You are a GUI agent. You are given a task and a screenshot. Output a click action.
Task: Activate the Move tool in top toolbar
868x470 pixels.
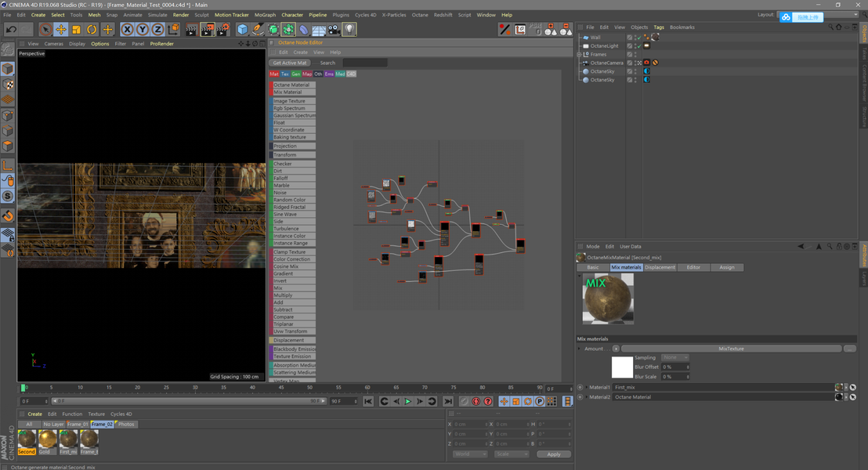[61, 29]
